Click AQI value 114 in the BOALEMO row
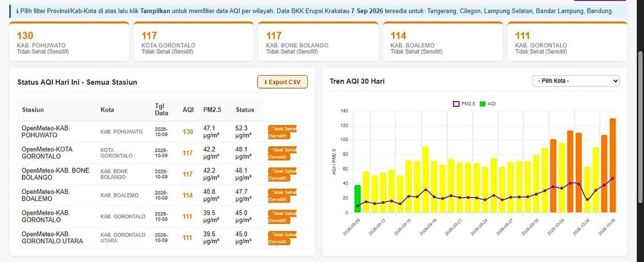 (x=188, y=196)
